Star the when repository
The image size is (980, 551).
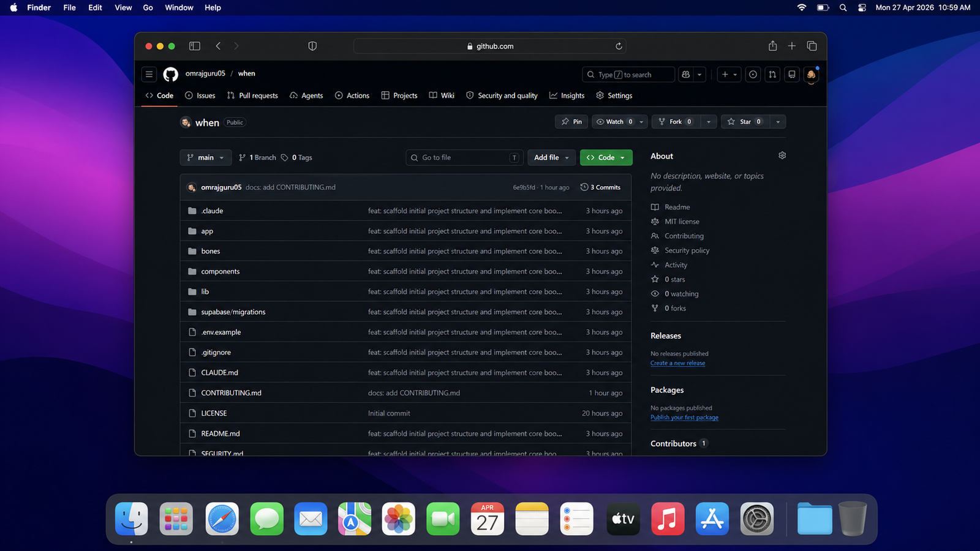pos(745,122)
